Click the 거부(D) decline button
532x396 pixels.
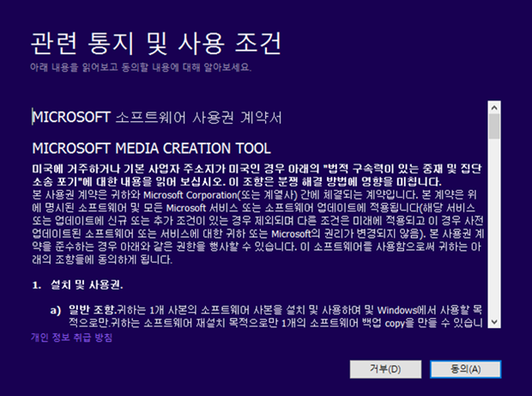click(x=385, y=369)
